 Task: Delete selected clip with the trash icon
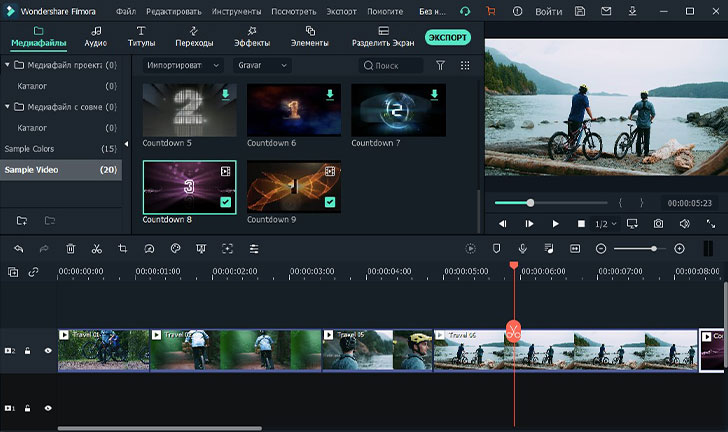click(x=70, y=248)
